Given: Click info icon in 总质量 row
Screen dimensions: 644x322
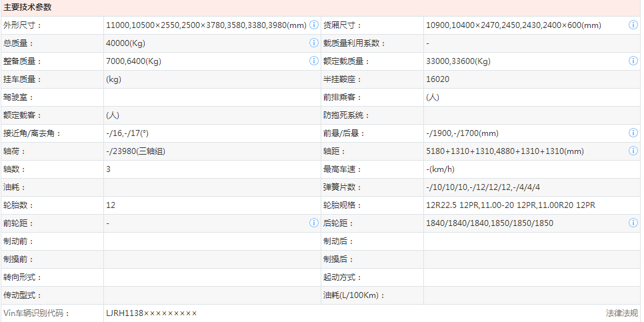Looking at the screenshot, I should click(314, 43).
